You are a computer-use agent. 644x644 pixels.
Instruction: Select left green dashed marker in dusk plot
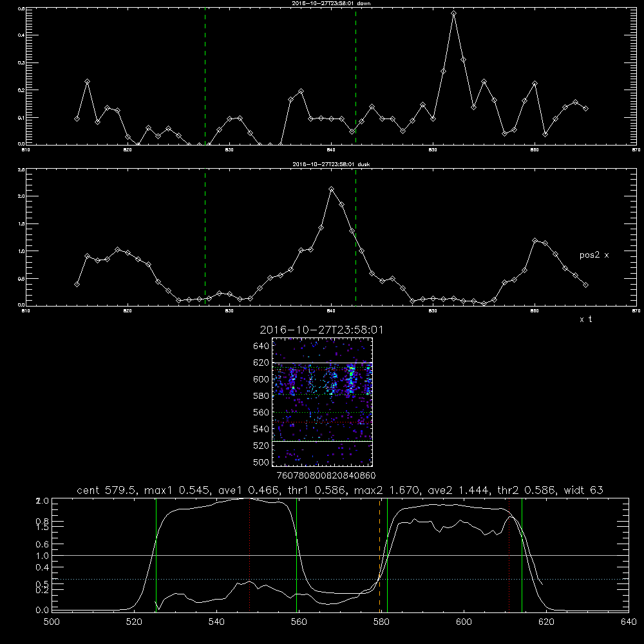tap(205, 237)
